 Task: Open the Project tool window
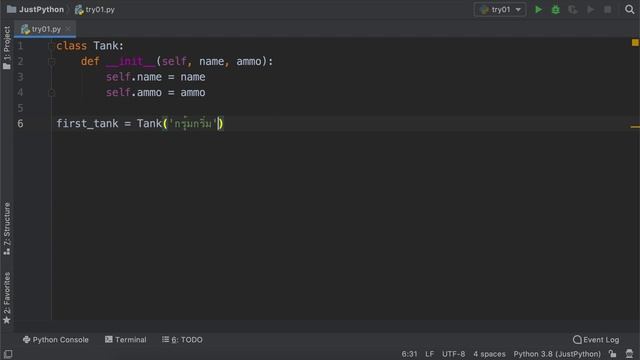click(7, 47)
